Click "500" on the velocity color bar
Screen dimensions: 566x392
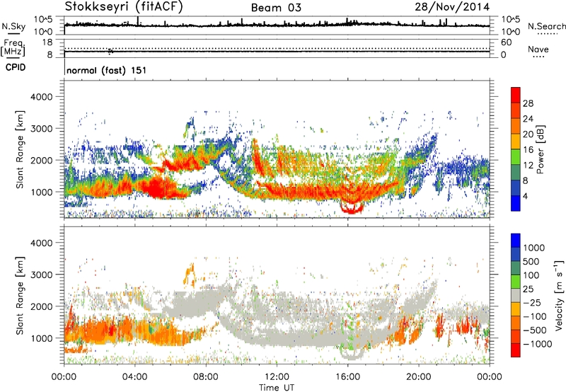(531, 262)
